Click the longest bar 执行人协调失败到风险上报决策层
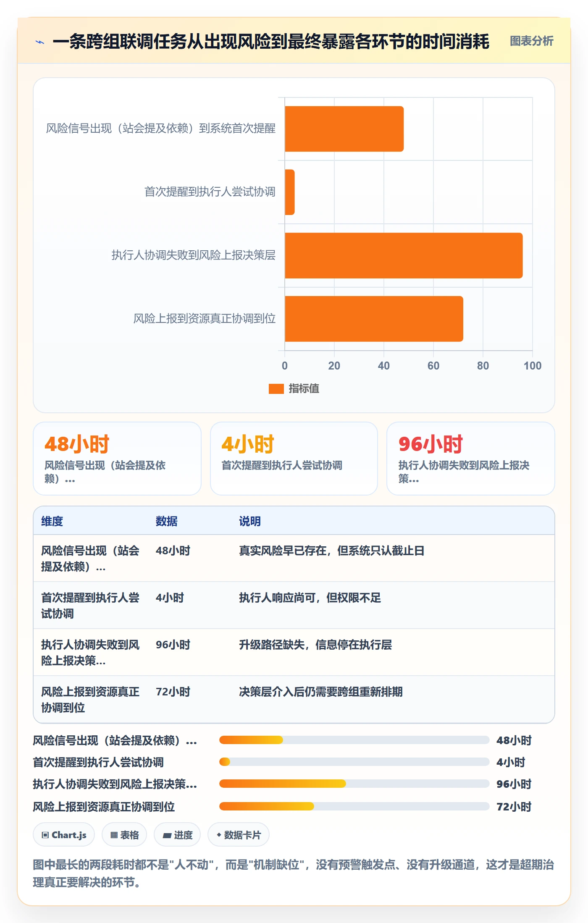This screenshot has height=923, width=588. tap(404, 256)
